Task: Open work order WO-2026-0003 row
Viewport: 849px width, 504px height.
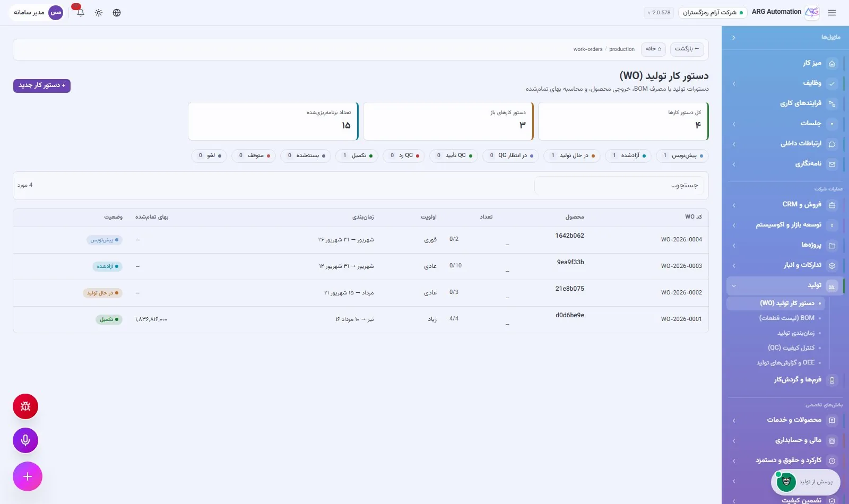Action: [361, 266]
